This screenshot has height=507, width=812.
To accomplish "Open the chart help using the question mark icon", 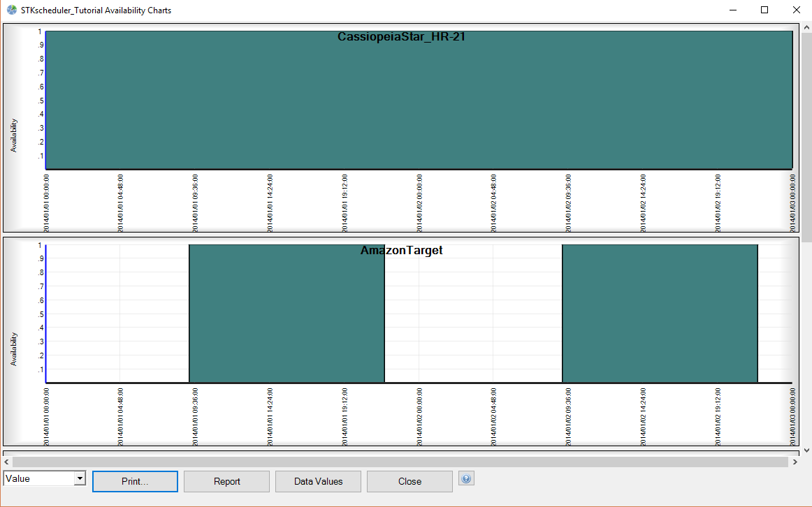I will [x=466, y=478].
